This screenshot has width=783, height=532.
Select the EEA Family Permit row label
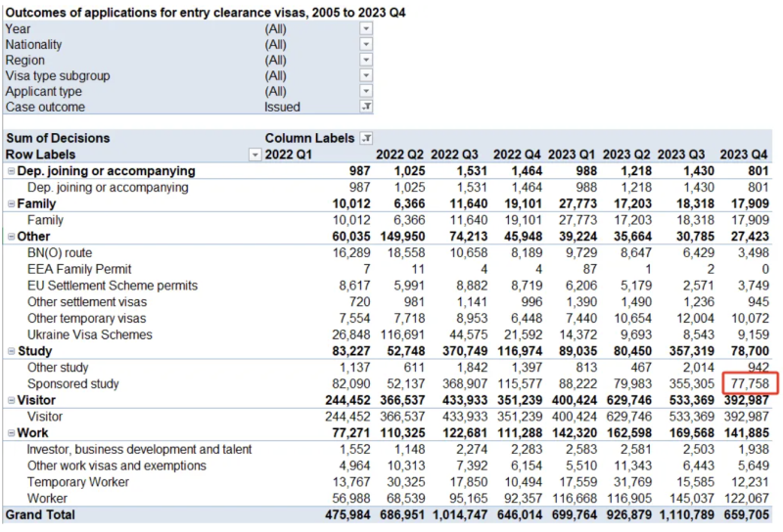(x=79, y=270)
